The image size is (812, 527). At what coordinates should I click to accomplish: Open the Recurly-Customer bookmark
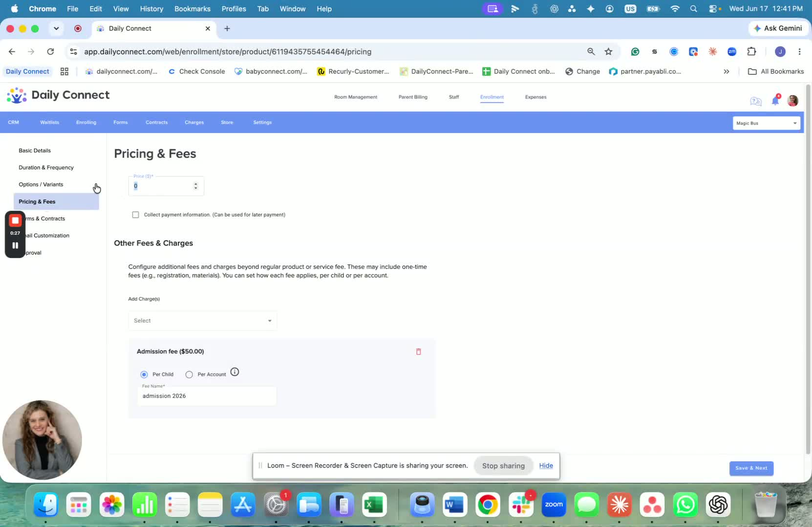(353, 71)
